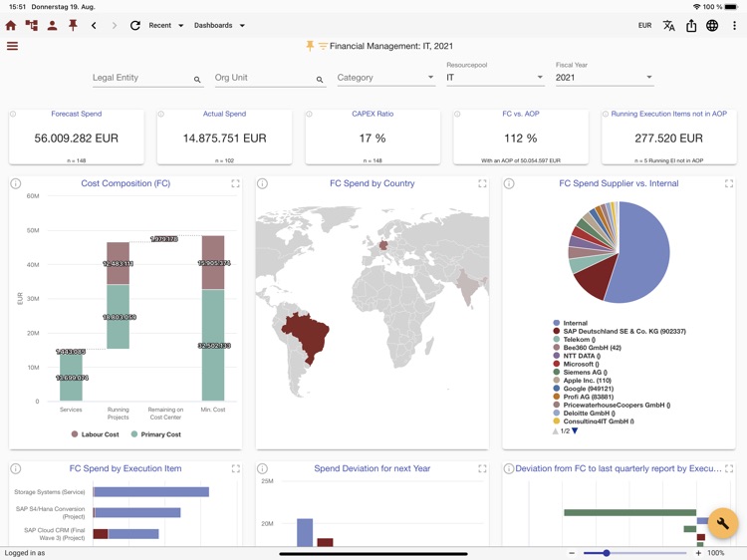The width and height of the screenshot is (747, 560).
Task: Go to the home page icon
Action: click(11, 25)
